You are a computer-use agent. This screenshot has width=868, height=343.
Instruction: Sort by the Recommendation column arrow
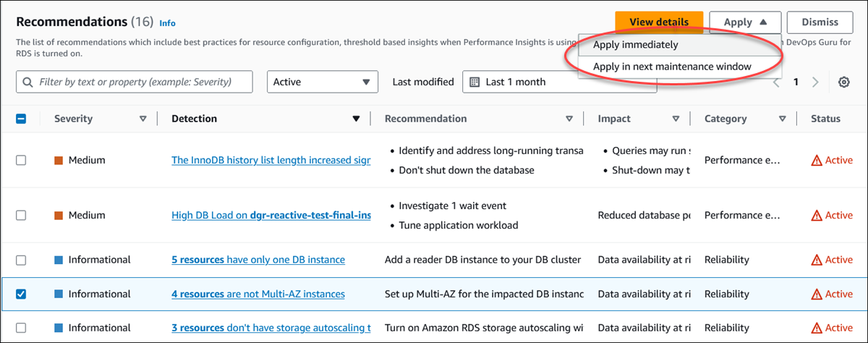[x=569, y=119]
